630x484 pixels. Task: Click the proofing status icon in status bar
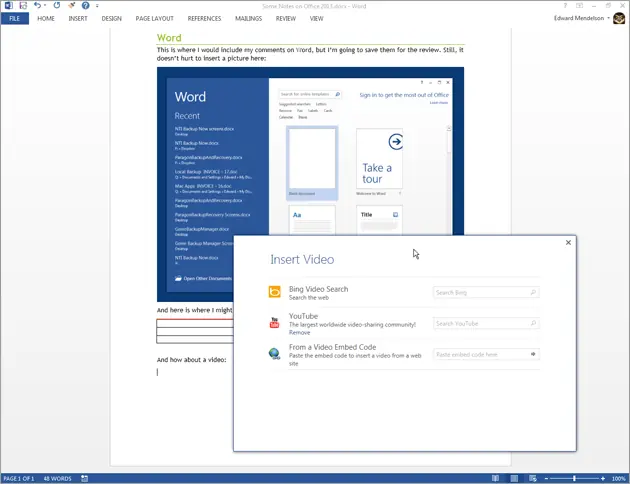pos(84,478)
